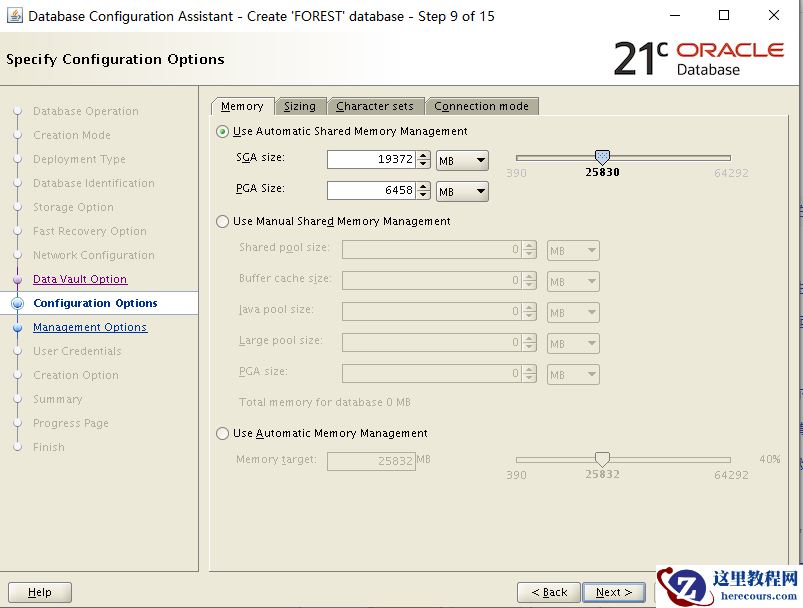Open the Character sets tab
Viewport: 803px width, 608px height.
375,106
